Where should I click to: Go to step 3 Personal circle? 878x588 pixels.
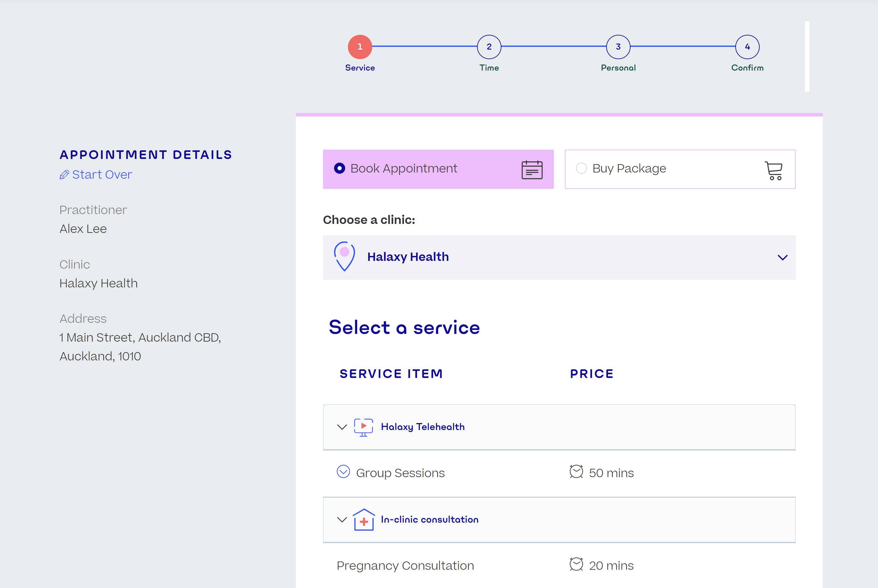pyautogui.click(x=618, y=47)
